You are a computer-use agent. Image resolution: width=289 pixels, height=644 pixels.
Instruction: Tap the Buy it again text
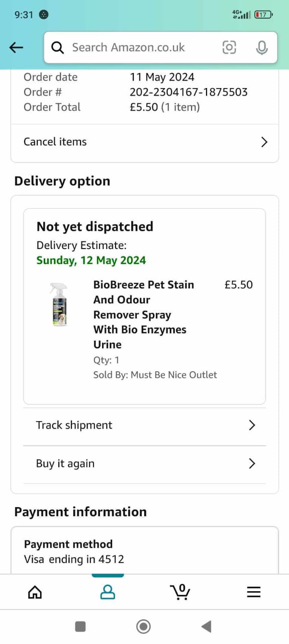(65, 463)
